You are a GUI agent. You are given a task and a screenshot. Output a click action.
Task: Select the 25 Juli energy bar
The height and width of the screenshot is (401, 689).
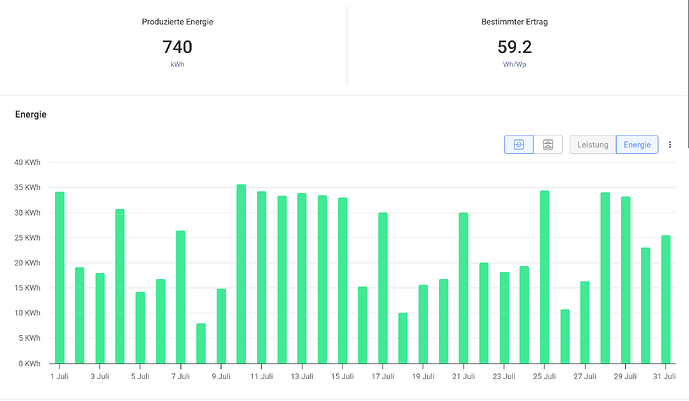[544, 277]
